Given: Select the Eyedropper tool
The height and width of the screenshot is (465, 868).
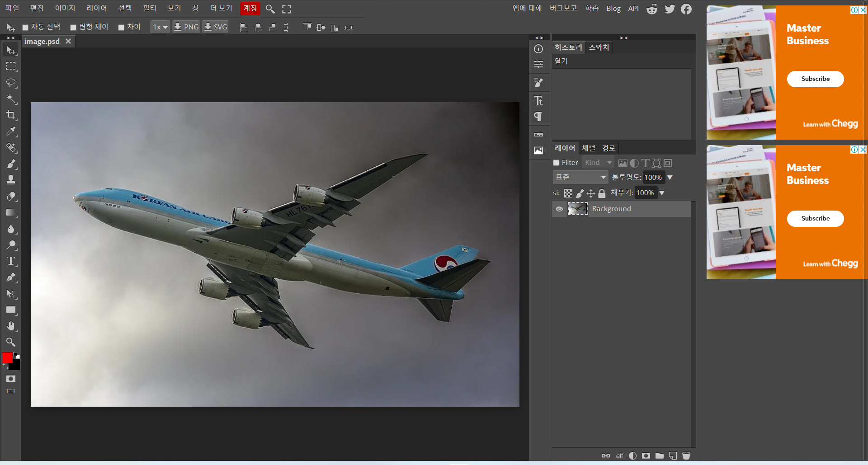Looking at the screenshot, I should click(x=11, y=132).
